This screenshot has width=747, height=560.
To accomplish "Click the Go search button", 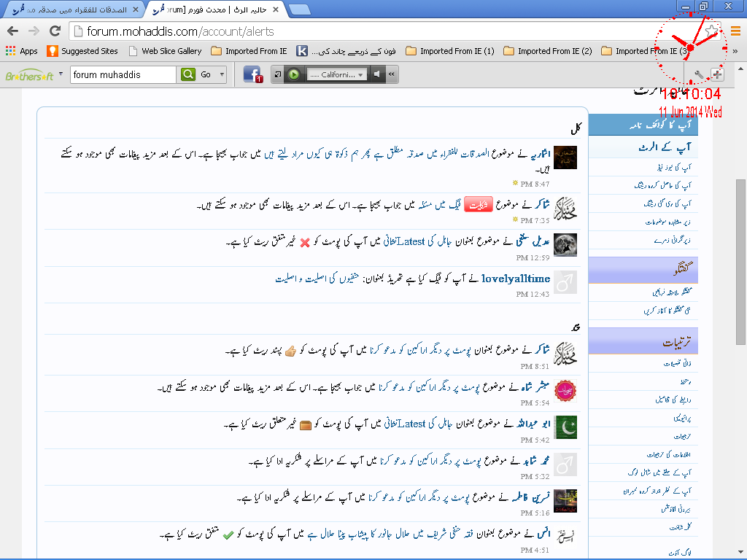I will point(205,75).
